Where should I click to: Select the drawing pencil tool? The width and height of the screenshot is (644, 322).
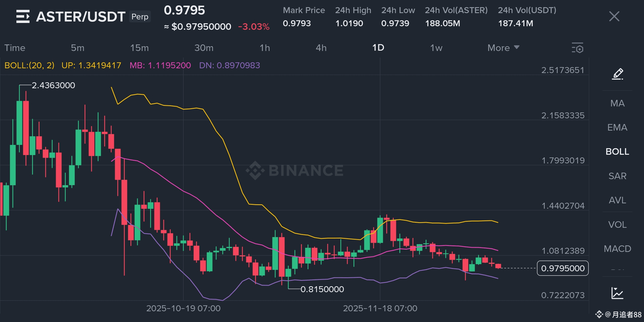coord(617,74)
